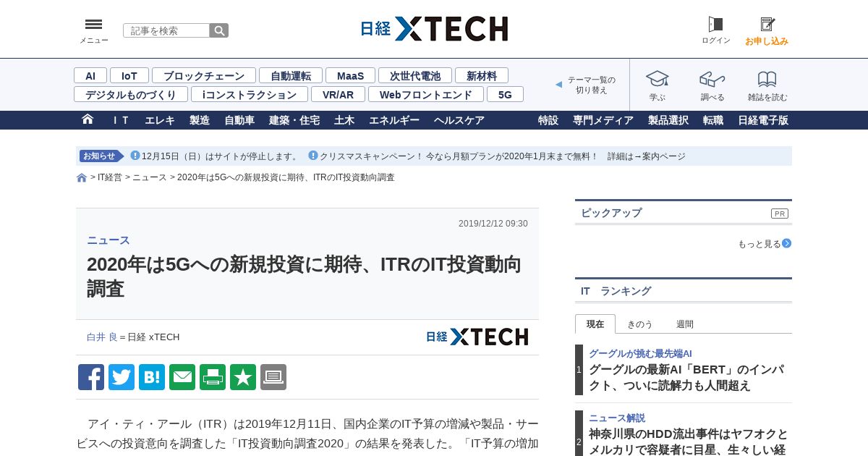Select the IoT theme tag

point(129,75)
